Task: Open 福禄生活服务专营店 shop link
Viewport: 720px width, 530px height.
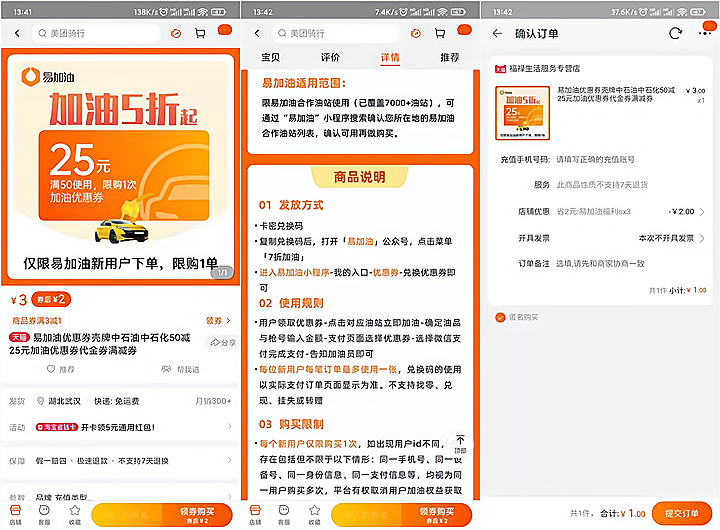Action: point(537,69)
